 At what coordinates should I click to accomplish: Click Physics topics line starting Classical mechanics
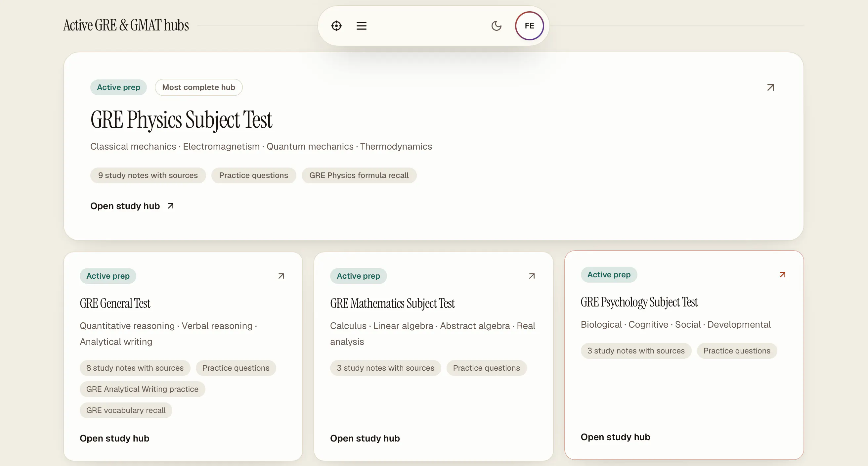[x=261, y=146]
